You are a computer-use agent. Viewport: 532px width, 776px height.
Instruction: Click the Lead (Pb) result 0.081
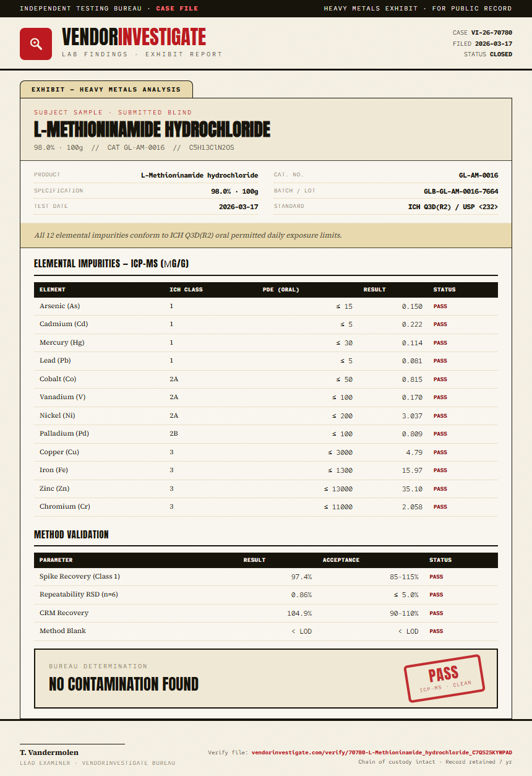[x=412, y=361]
